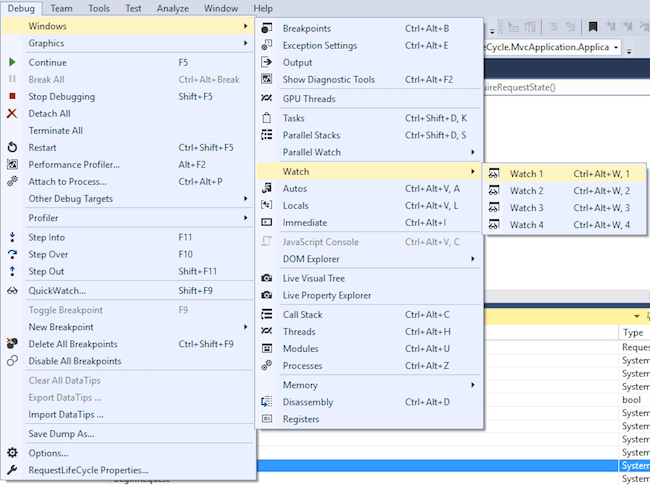The width and height of the screenshot is (650, 485).
Task: Click the green Continue play icon
Action: [x=12, y=62]
